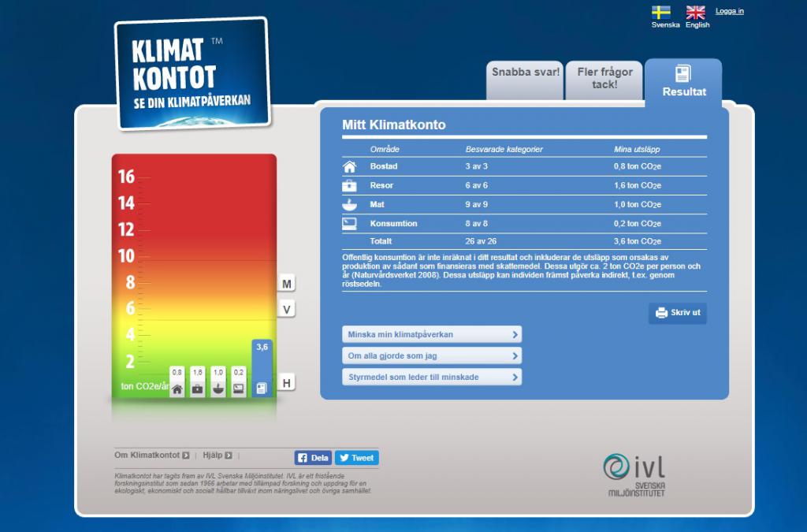Click the arrow icon next to Om Klimatkontot
The height and width of the screenshot is (532, 807).
(x=186, y=456)
